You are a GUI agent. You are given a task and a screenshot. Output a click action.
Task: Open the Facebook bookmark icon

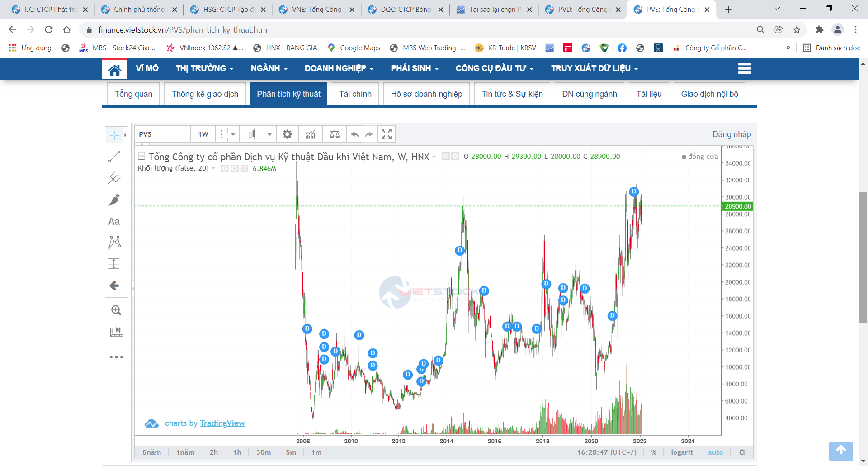click(622, 48)
